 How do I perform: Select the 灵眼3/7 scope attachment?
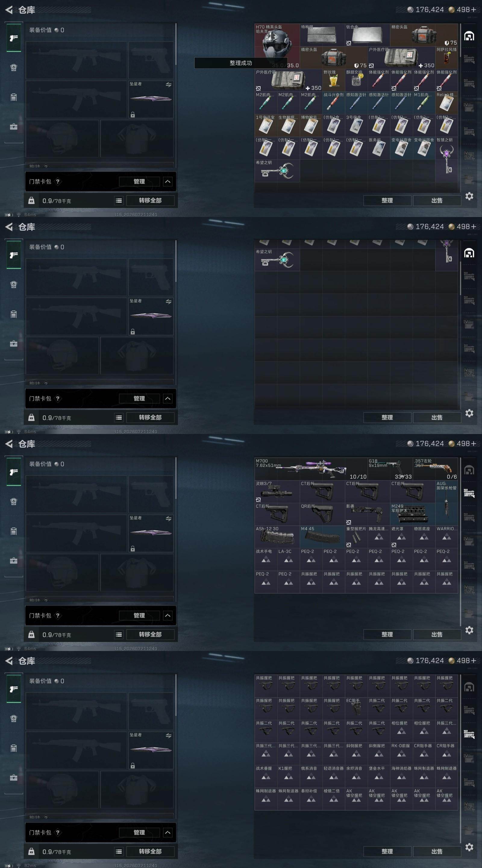277,491
